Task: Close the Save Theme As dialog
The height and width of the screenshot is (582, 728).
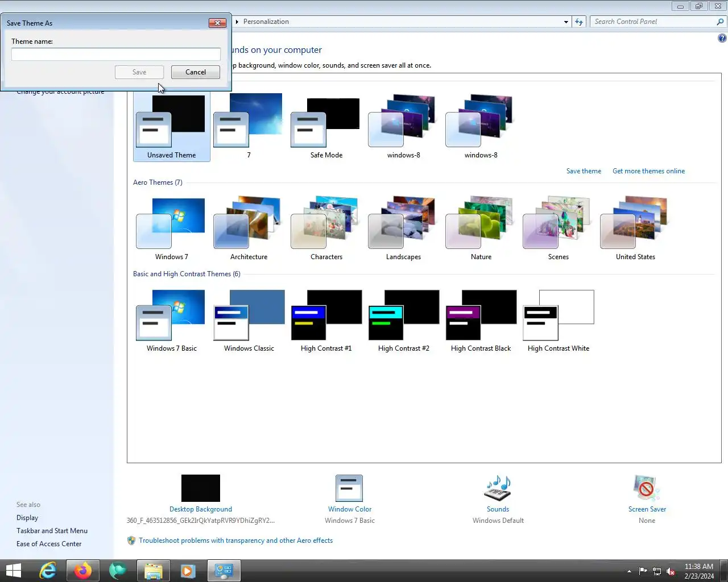Action: (217, 23)
